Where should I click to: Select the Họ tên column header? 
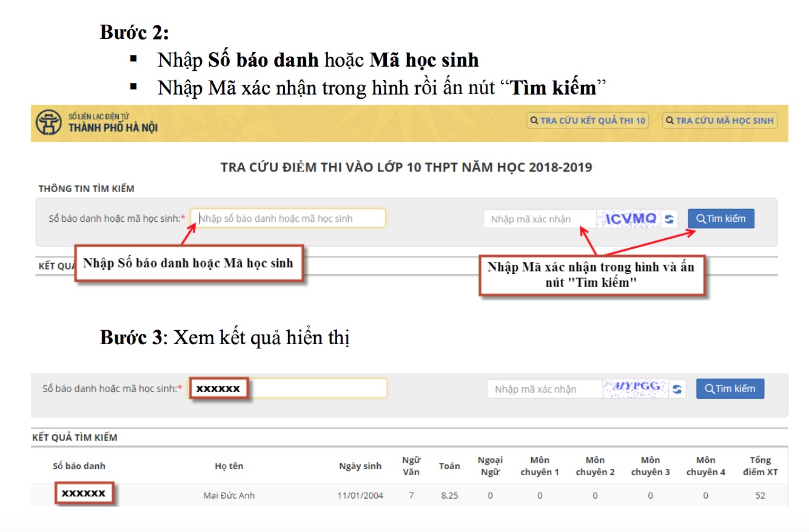(229, 466)
